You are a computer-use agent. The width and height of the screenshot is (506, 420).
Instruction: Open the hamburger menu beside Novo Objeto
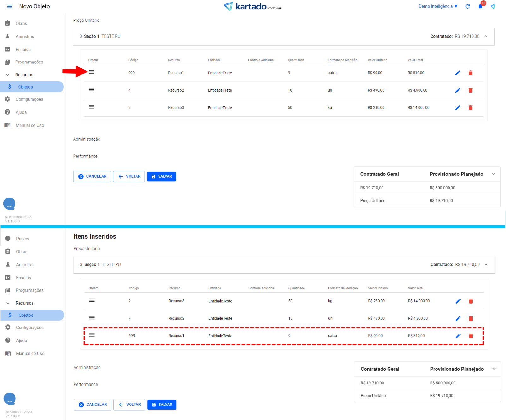pos(9,6)
